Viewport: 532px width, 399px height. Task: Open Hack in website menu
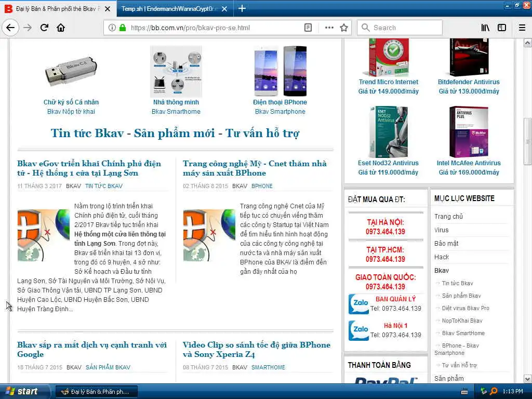point(442,257)
